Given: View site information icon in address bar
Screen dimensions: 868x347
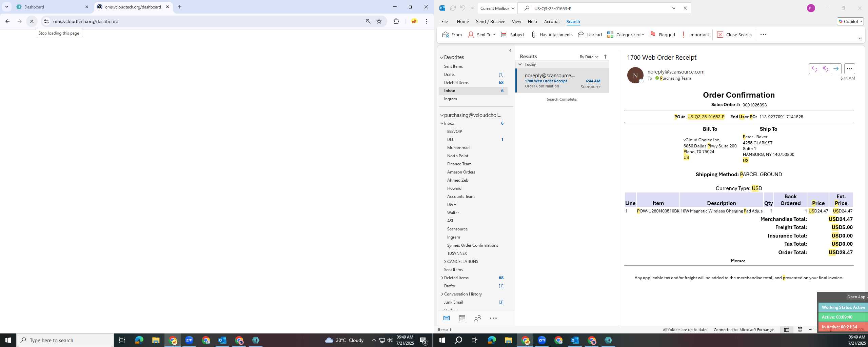Looking at the screenshot, I should [46, 21].
